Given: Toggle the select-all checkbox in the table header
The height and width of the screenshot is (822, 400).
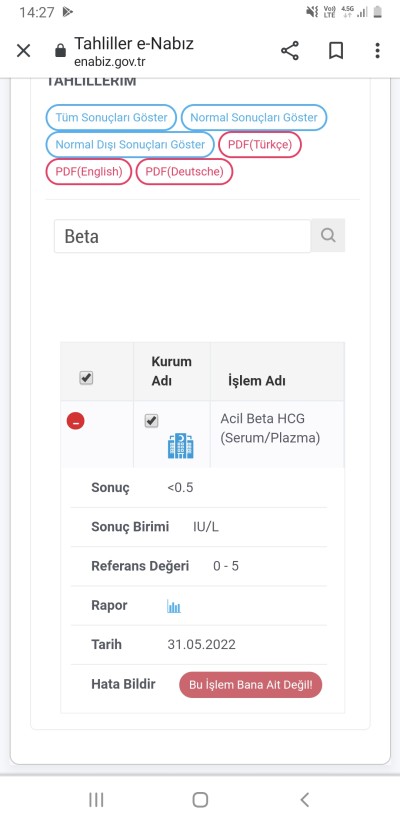Looking at the screenshot, I should click(x=86, y=378).
